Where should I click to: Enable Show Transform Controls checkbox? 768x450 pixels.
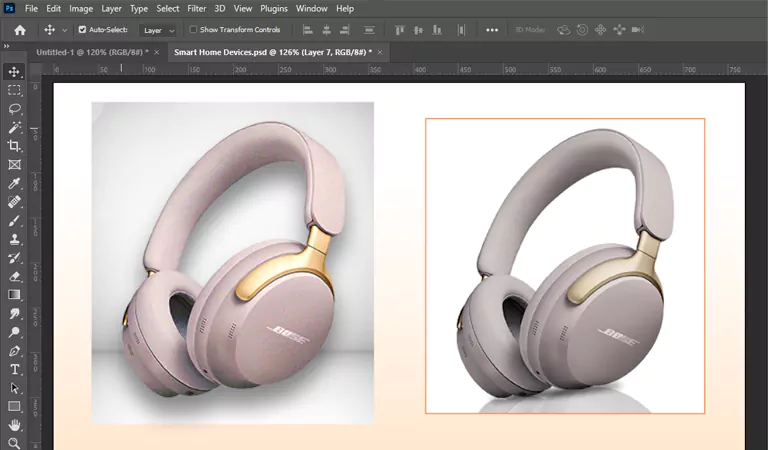point(193,30)
